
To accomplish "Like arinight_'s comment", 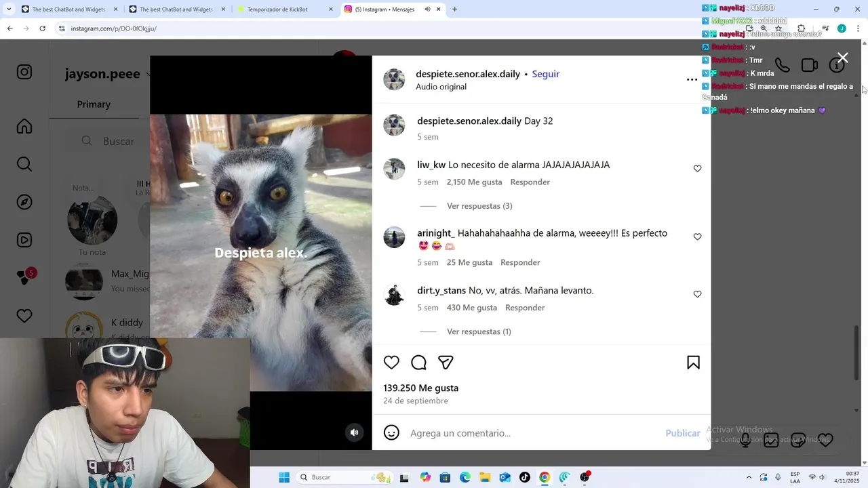I will (697, 237).
